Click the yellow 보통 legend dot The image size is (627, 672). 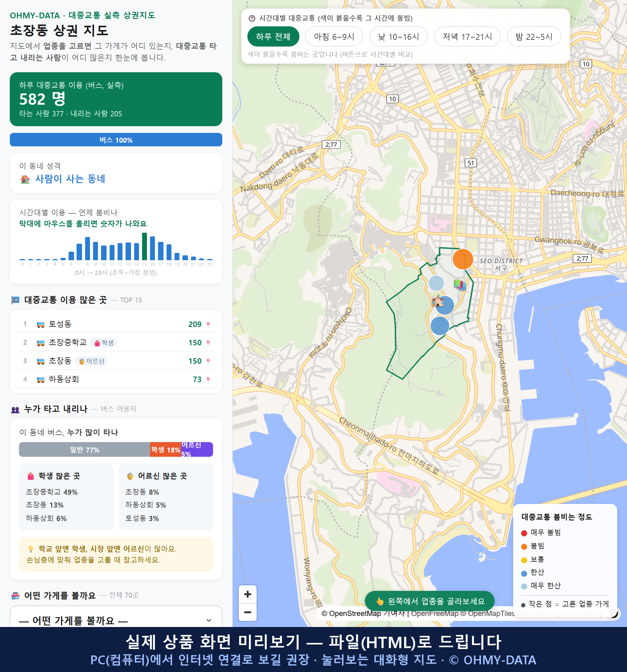tap(524, 560)
